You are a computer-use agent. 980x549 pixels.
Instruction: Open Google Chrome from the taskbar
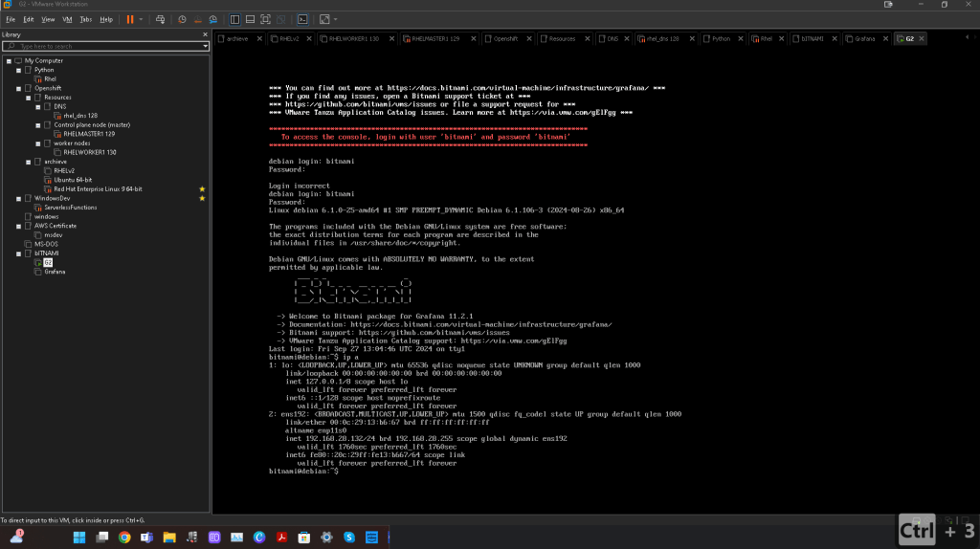[x=124, y=538]
